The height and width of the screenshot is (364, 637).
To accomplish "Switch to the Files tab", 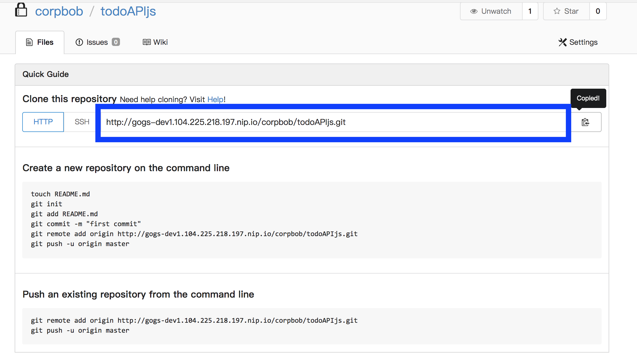I will pyautogui.click(x=40, y=42).
